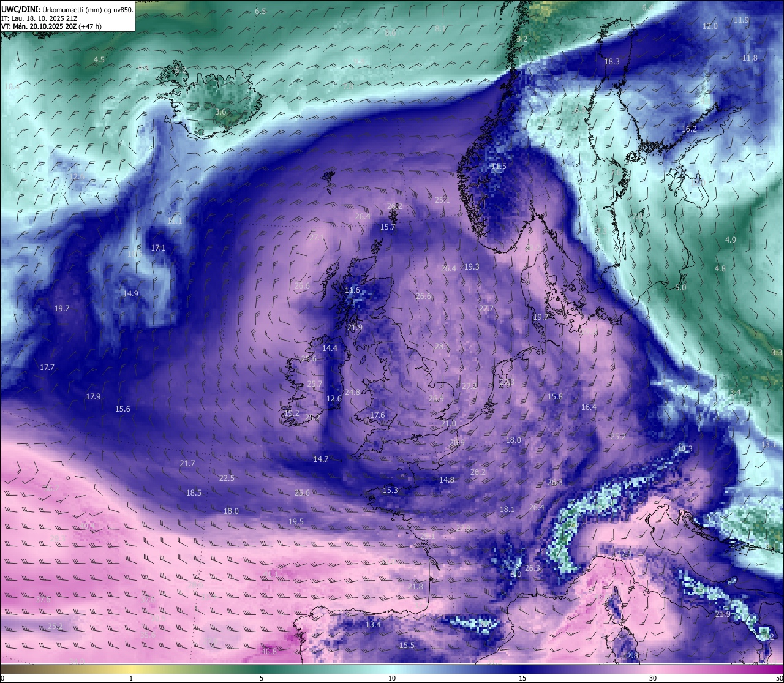784x683 pixels.
Task: Click the 15.5 value over Spain
Action: [x=407, y=645]
